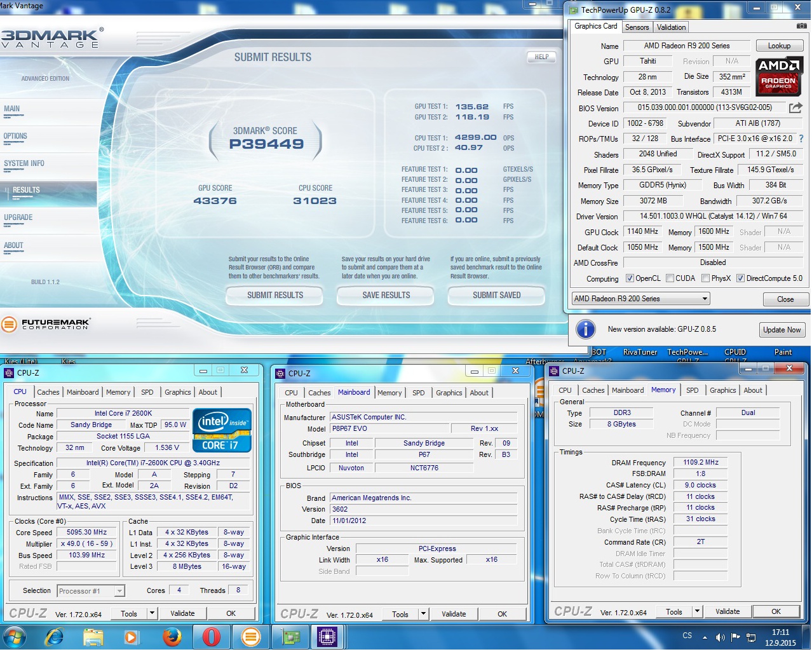Open About tab in left CPU-Z window
Image resolution: width=812 pixels, height=654 pixels.
coord(208,392)
